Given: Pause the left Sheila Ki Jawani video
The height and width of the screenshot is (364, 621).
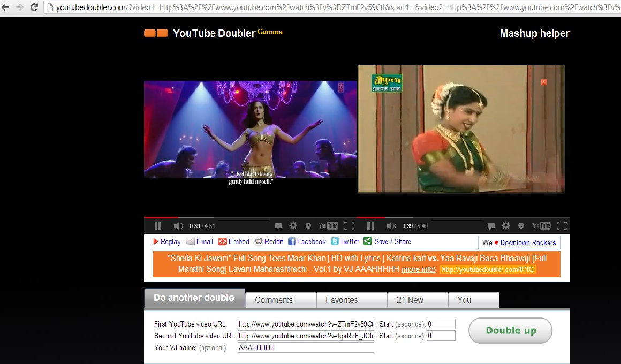Looking at the screenshot, I should point(157,226).
